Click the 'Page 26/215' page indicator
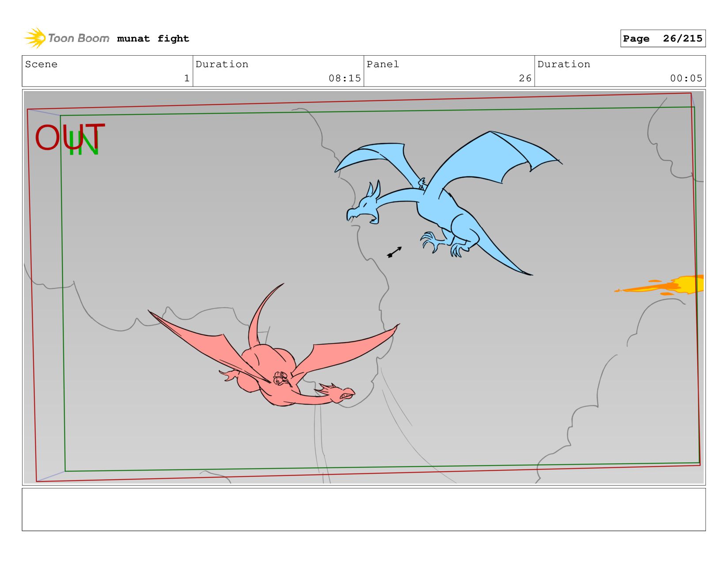 click(x=663, y=38)
